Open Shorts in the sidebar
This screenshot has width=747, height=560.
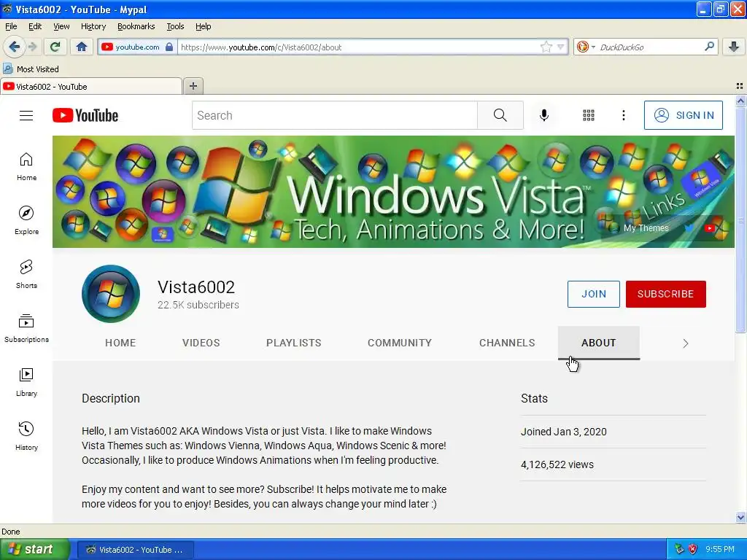tap(26, 274)
